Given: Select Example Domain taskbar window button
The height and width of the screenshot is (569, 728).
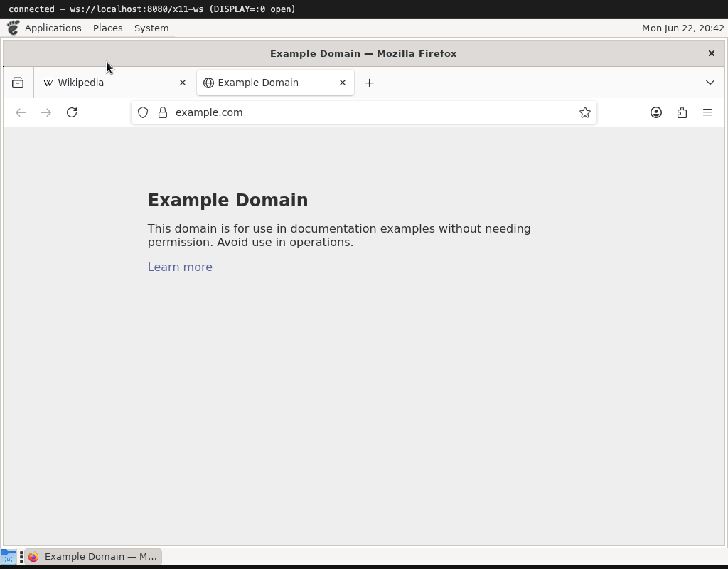Looking at the screenshot, I should point(93,556).
